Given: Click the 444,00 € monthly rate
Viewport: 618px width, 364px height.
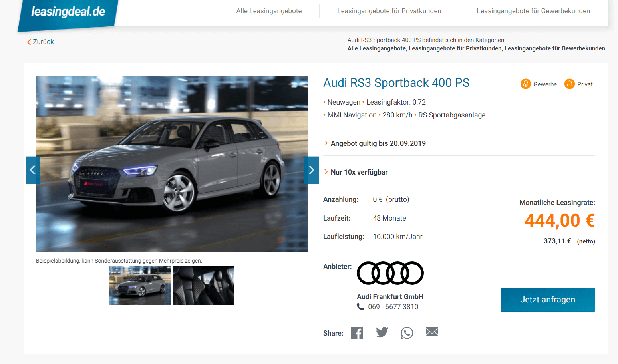Looking at the screenshot, I should point(560,221).
